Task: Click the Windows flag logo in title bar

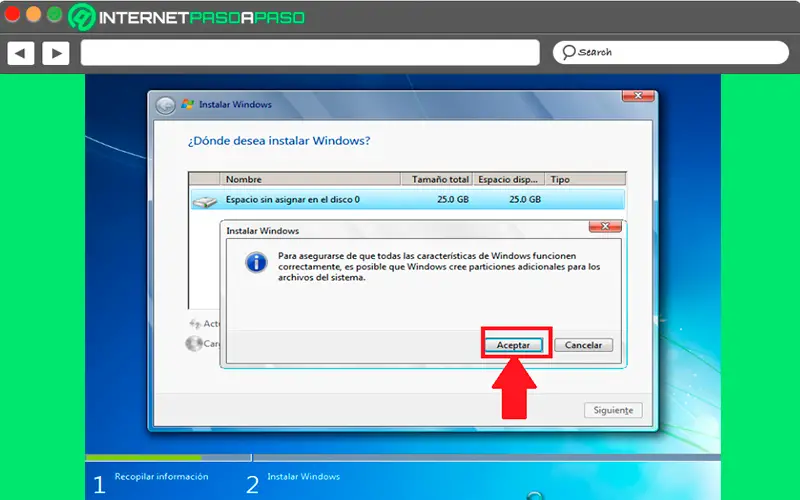Action: click(188, 104)
